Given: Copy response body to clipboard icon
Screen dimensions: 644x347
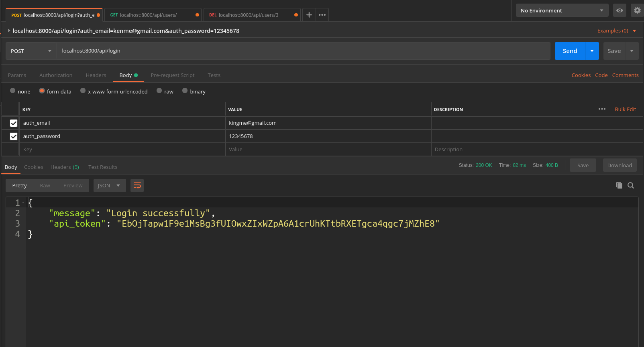Looking at the screenshot, I should click(619, 185).
